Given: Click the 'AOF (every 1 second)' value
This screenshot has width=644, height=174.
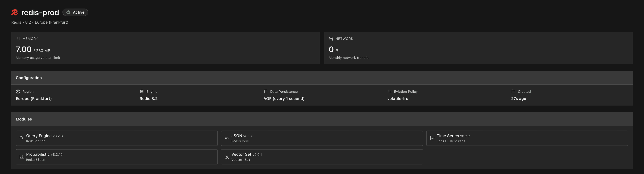Looking at the screenshot, I should click(284, 98).
